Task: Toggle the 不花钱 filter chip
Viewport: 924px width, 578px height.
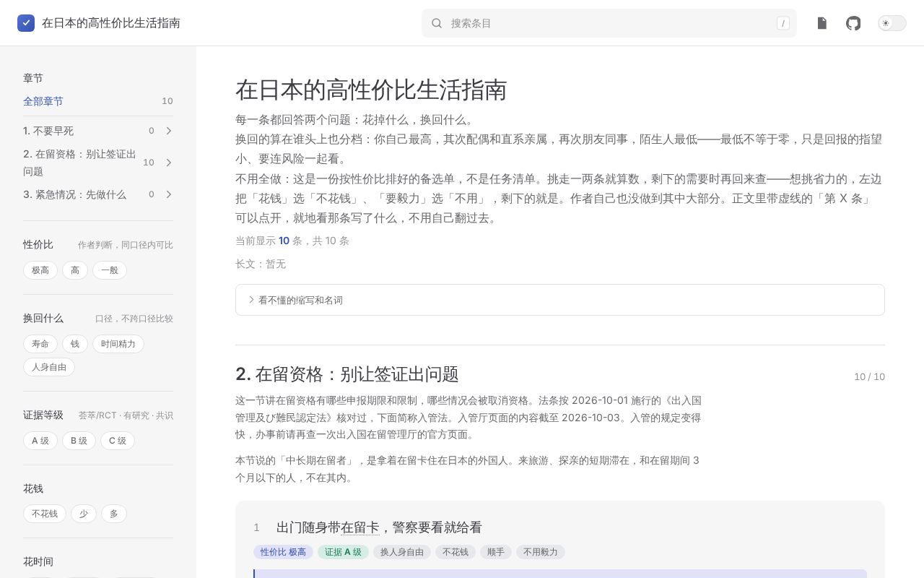Action: click(45, 514)
